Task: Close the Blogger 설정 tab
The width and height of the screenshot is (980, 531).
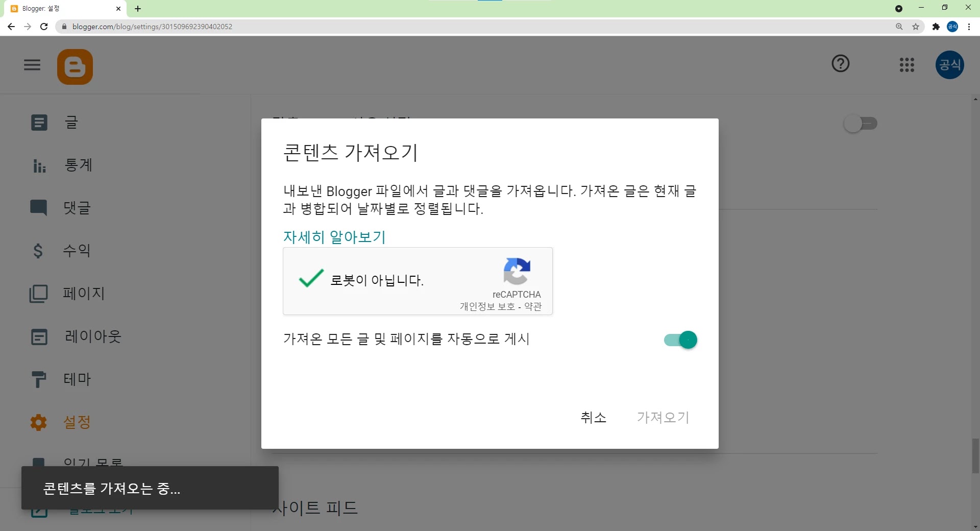Action: (118, 9)
